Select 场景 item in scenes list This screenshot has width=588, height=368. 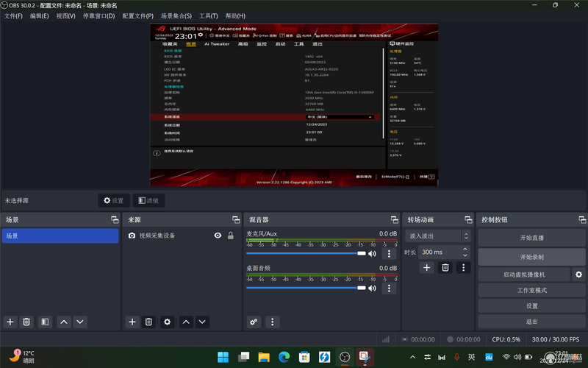[x=60, y=236]
